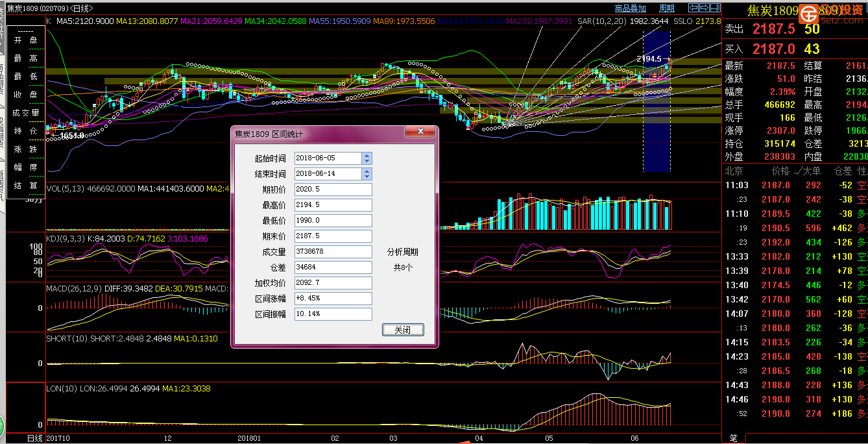Click the 共8个 period count text
Viewport: 868px width, 444px height.
tap(403, 267)
